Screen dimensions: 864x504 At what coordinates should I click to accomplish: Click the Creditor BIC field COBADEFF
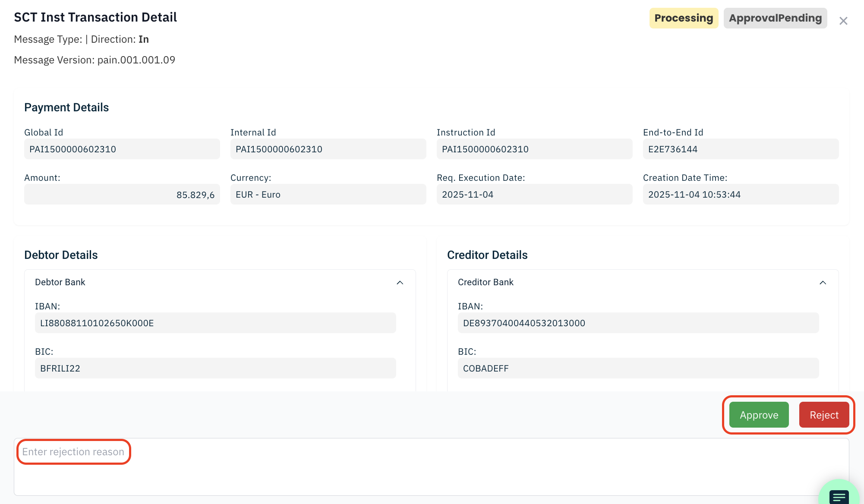point(638,369)
